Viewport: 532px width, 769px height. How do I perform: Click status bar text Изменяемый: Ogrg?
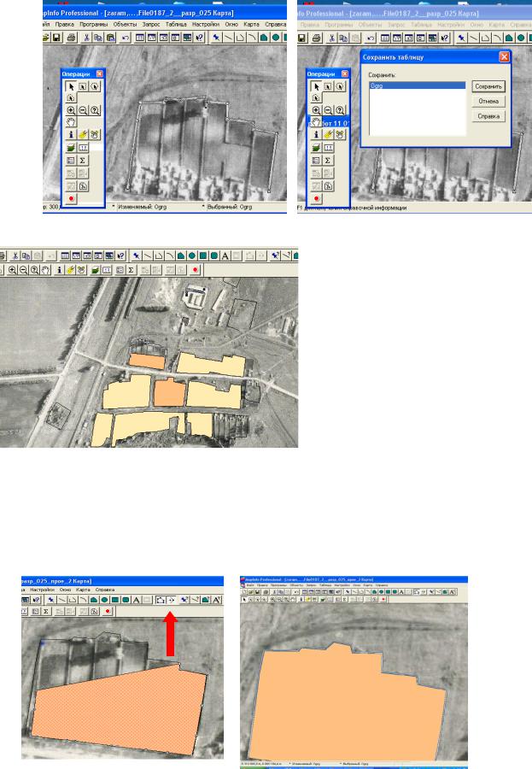[143, 207]
